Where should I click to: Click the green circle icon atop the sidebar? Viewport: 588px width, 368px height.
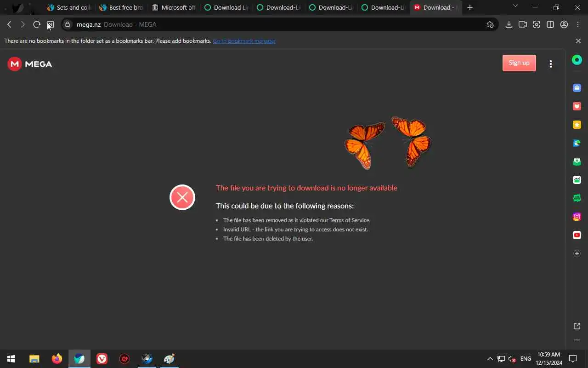click(577, 60)
